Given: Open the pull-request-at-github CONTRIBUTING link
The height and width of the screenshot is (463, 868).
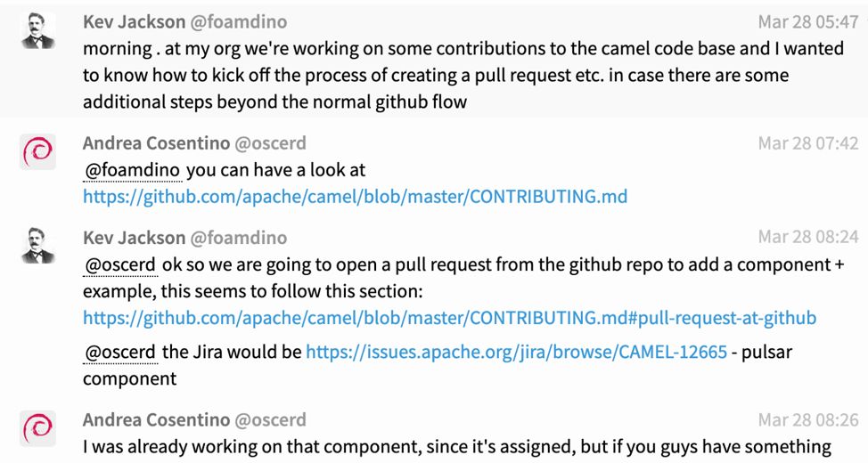Looking at the screenshot, I should point(449,318).
